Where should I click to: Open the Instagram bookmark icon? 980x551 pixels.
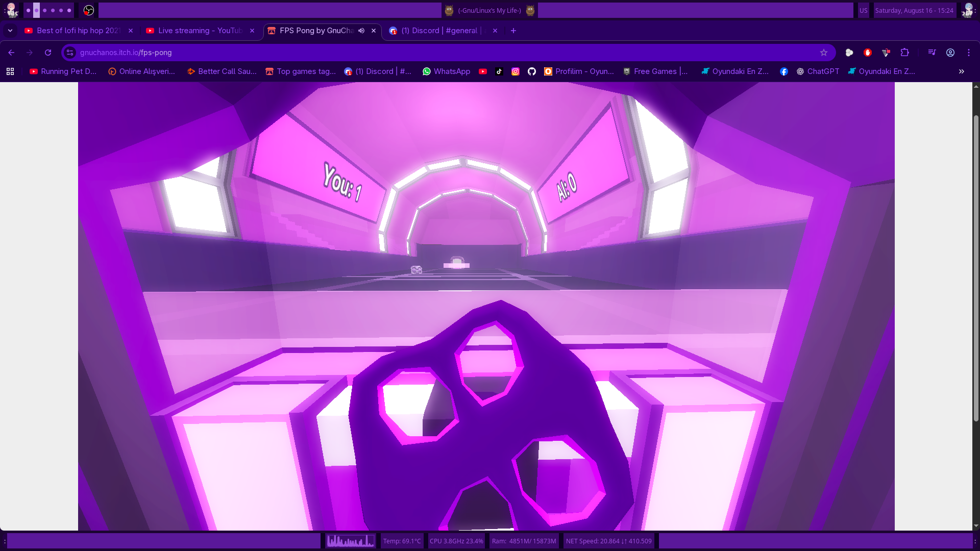515,71
